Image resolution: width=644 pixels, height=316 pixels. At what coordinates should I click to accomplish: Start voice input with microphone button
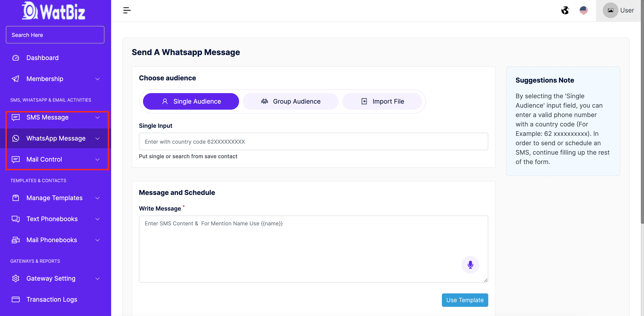coord(470,265)
